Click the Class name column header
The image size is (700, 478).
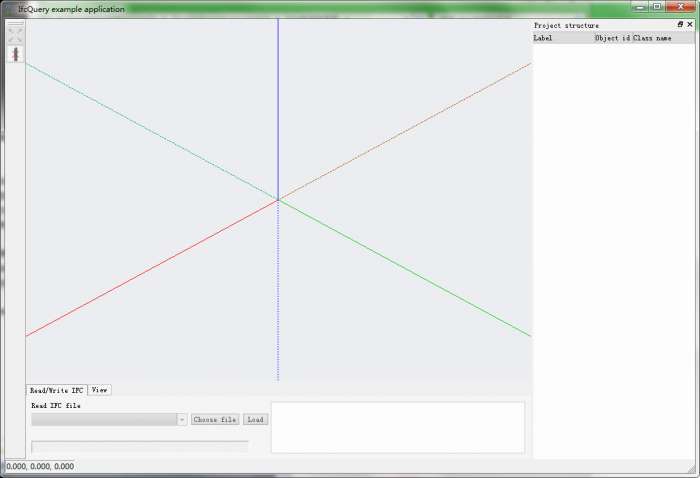click(x=652, y=38)
